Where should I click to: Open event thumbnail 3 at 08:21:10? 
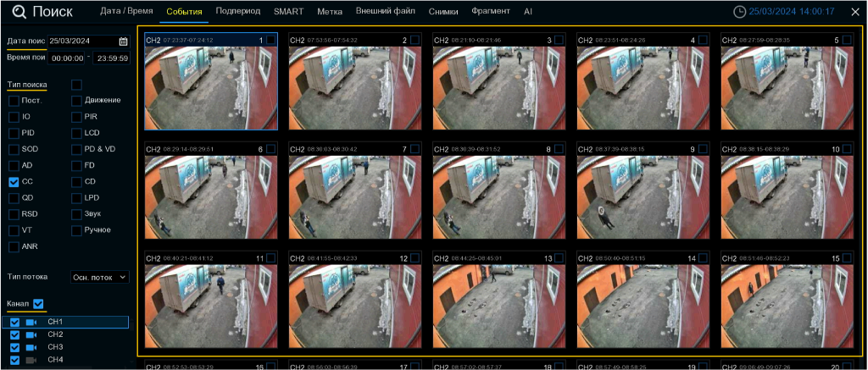[x=499, y=88]
